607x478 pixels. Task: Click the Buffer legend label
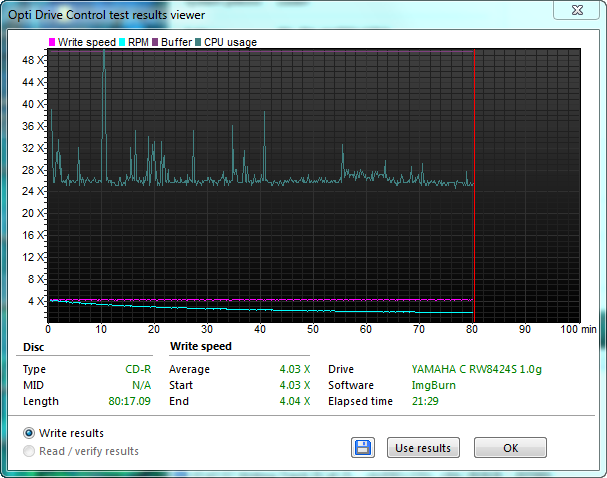tap(177, 42)
